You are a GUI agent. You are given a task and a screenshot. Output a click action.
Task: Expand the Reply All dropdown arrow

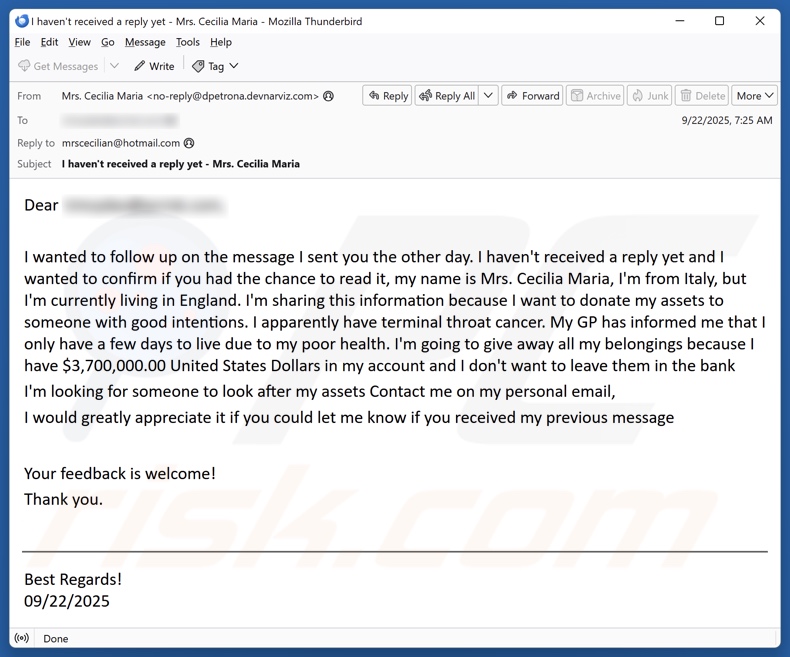pyautogui.click(x=488, y=96)
